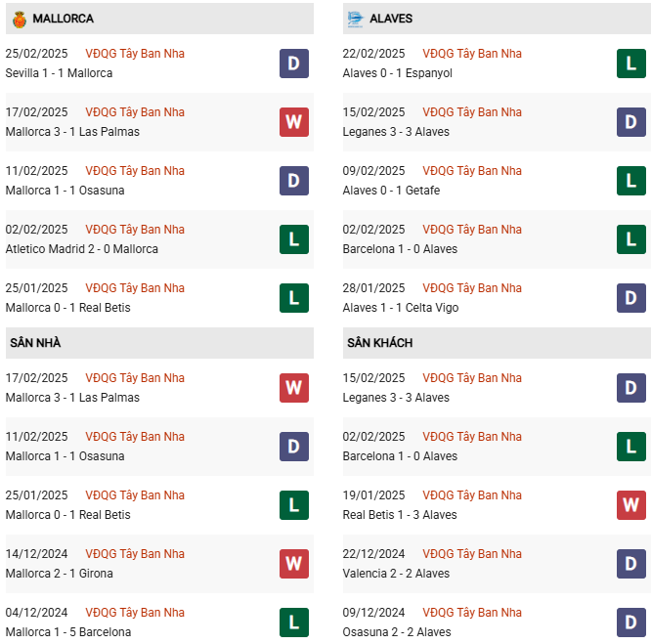The image size is (651, 644).
Task: Click the L badge for Alaves 0 - 1 Espanyol
Action: click(x=631, y=64)
